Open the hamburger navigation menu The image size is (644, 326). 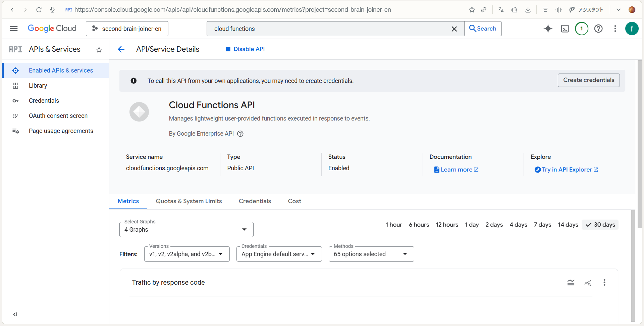pos(14,29)
